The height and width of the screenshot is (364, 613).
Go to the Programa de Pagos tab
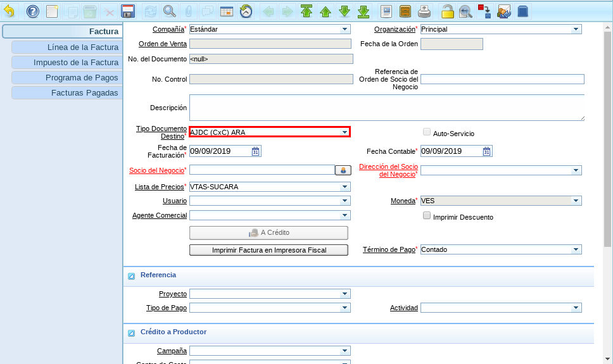67,78
